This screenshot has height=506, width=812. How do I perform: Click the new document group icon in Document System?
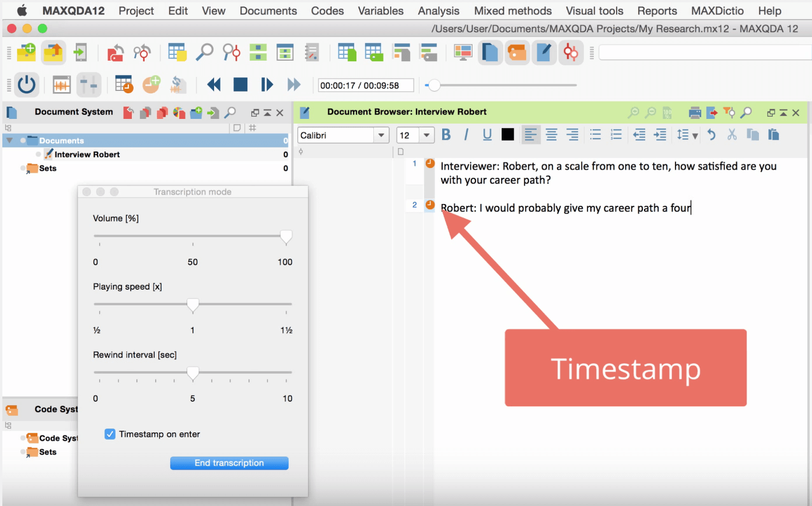coord(196,113)
